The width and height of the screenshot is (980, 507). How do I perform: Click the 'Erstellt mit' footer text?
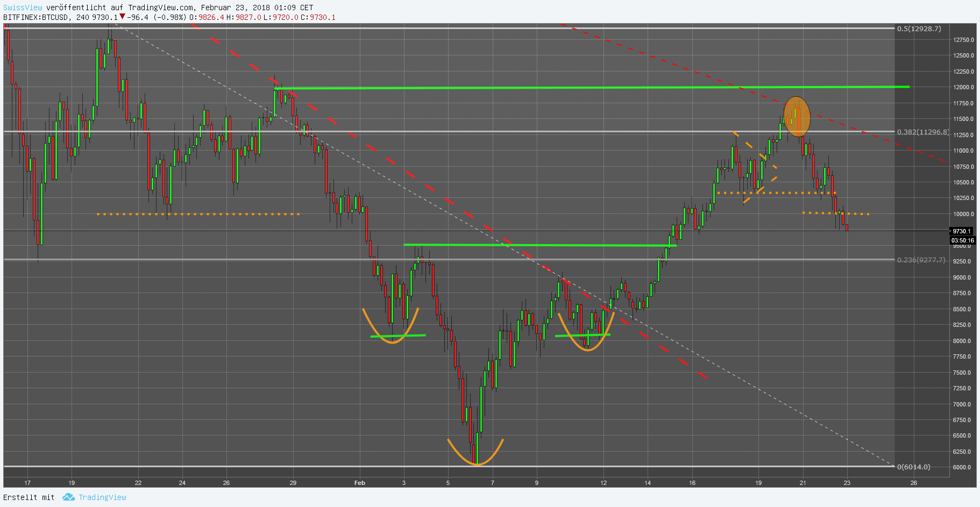[x=29, y=497]
